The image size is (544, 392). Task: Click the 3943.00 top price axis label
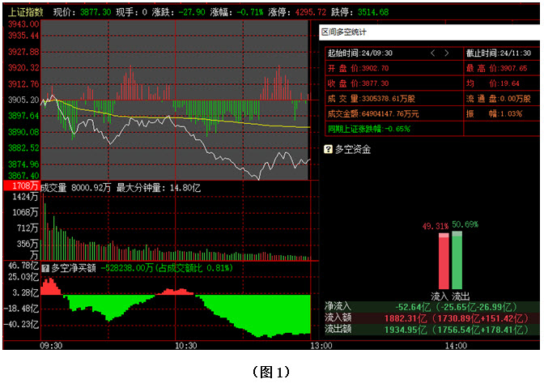tap(23, 24)
